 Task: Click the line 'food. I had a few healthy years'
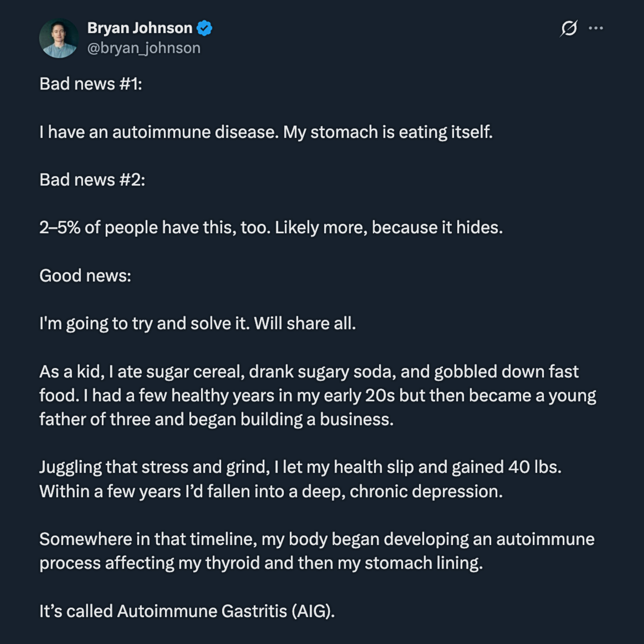[317, 396]
